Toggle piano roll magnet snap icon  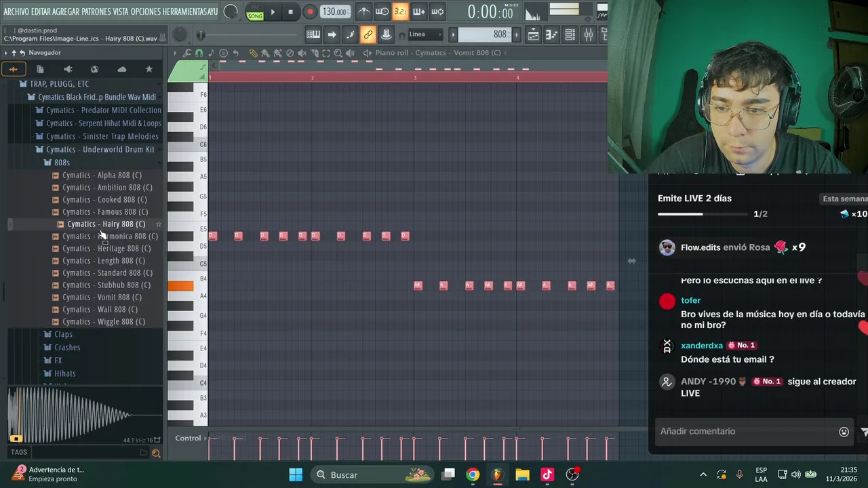(199, 53)
